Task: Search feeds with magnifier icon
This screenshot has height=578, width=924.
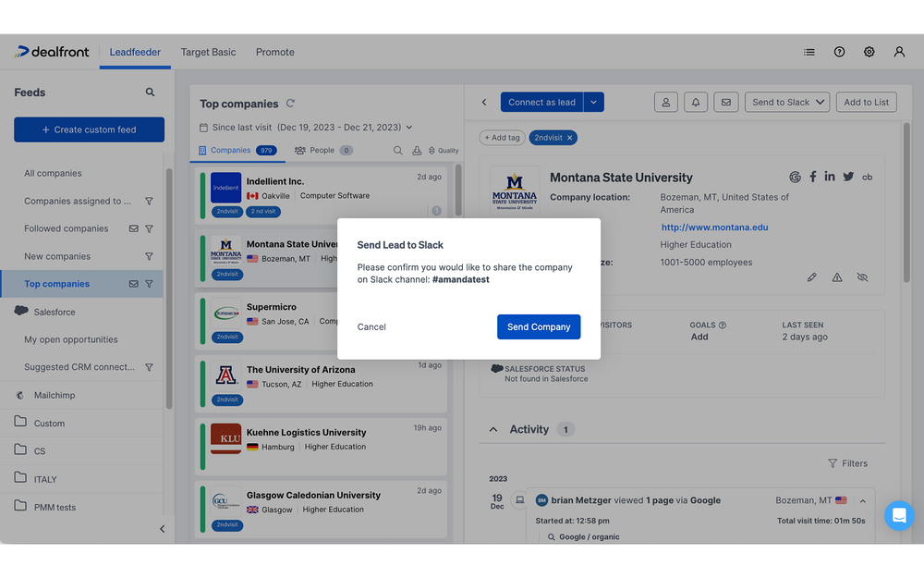Action: (151, 92)
